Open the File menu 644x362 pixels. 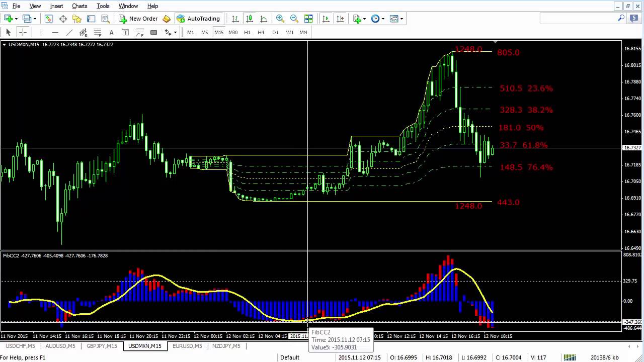(x=16, y=6)
